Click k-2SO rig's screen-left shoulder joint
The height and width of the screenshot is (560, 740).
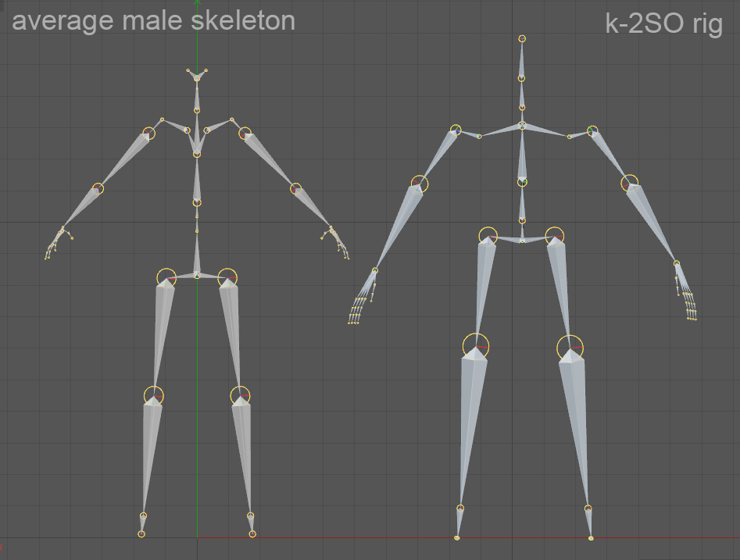456,130
